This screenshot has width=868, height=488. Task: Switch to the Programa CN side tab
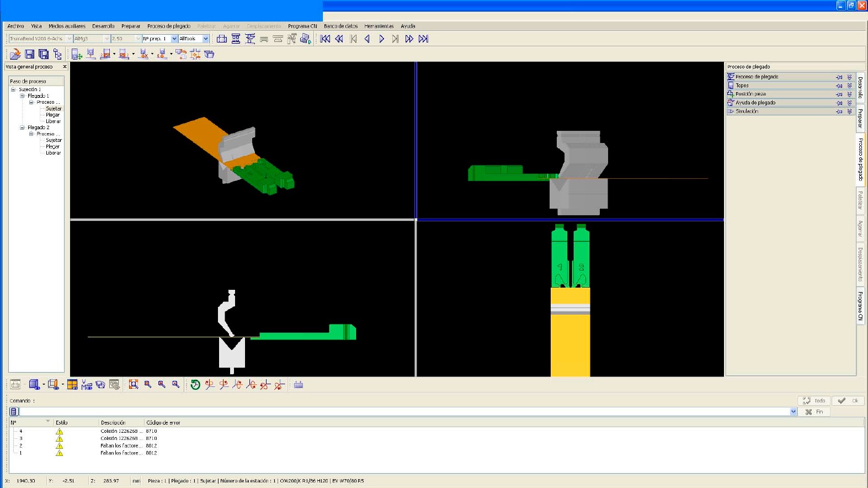tap(860, 306)
